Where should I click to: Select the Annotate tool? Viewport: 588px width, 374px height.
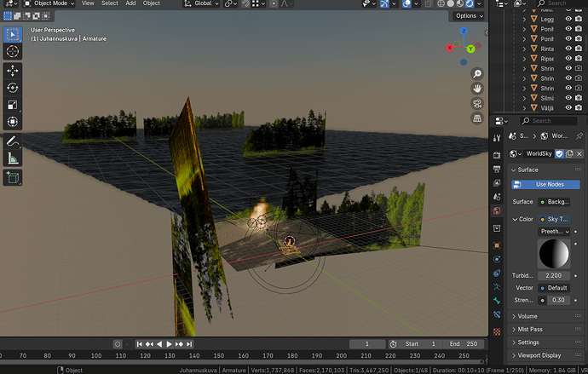pyautogui.click(x=13, y=141)
